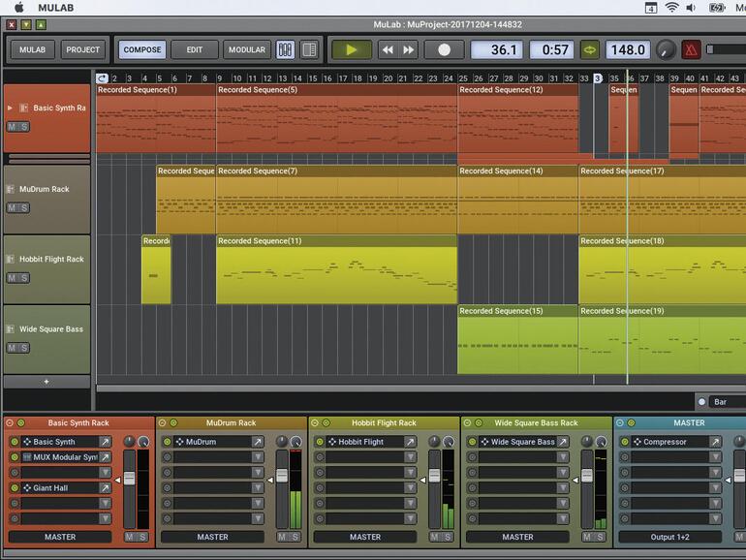The height and width of the screenshot is (560, 746).
Task: Mute the MuDrum Rack track
Action: [x=12, y=207]
